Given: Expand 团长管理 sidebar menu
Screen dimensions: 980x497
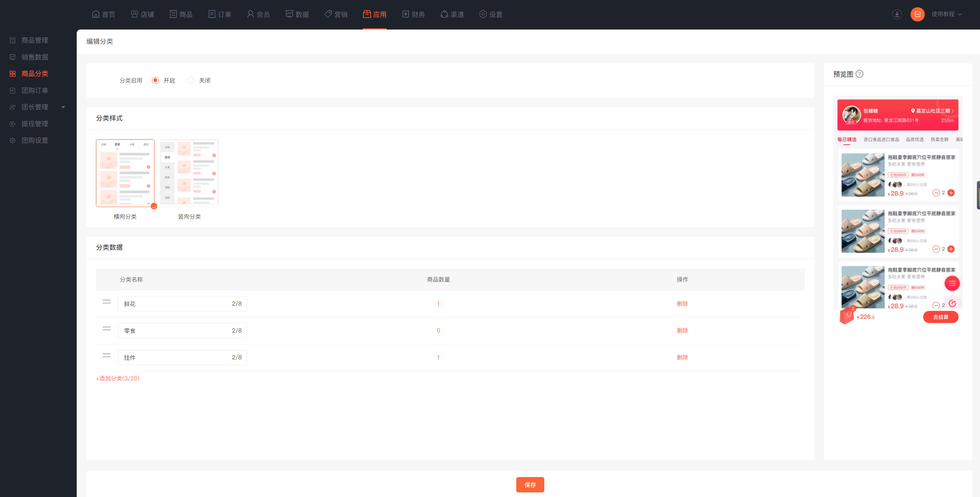Looking at the screenshot, I should click(x=63, y=107).
